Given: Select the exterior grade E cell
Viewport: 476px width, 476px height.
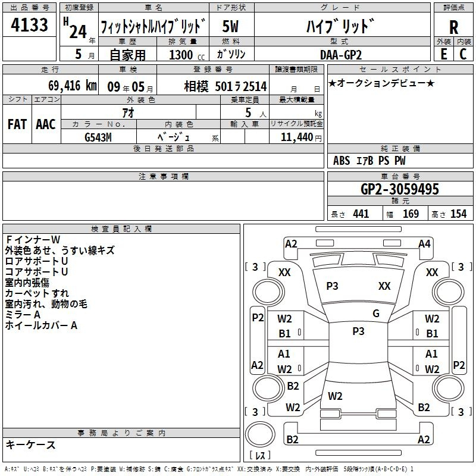Looking at the screenshot, I should (x=443, y=54).
